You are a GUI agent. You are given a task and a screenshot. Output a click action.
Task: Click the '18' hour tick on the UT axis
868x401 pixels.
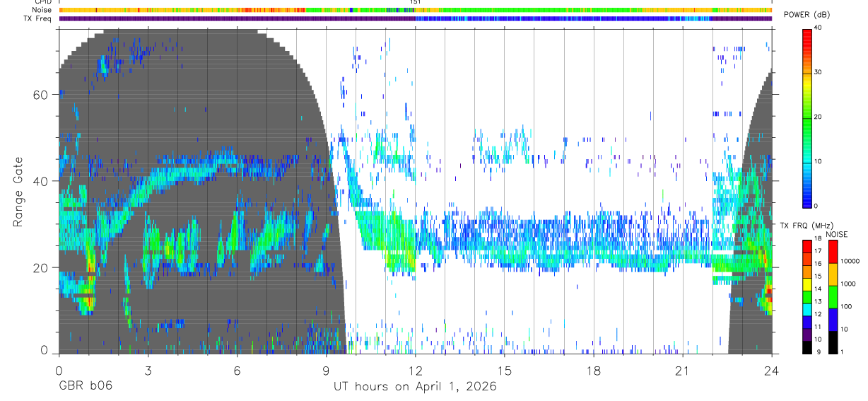[593, 371]
